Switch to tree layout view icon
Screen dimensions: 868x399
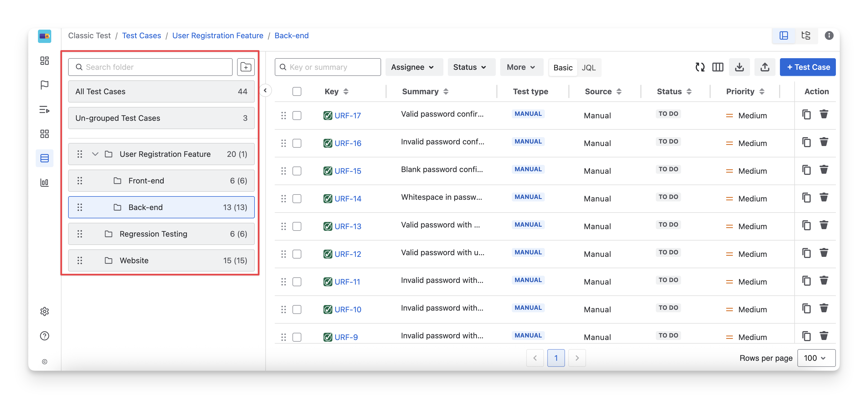pos(806,36)
